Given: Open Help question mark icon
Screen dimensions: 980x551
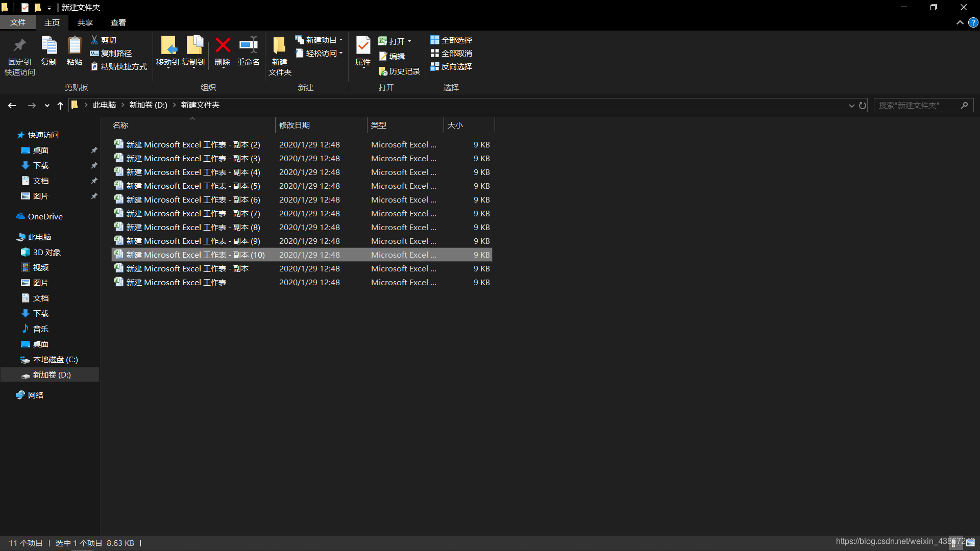Looking at the screenshot, I should (973, 22).
